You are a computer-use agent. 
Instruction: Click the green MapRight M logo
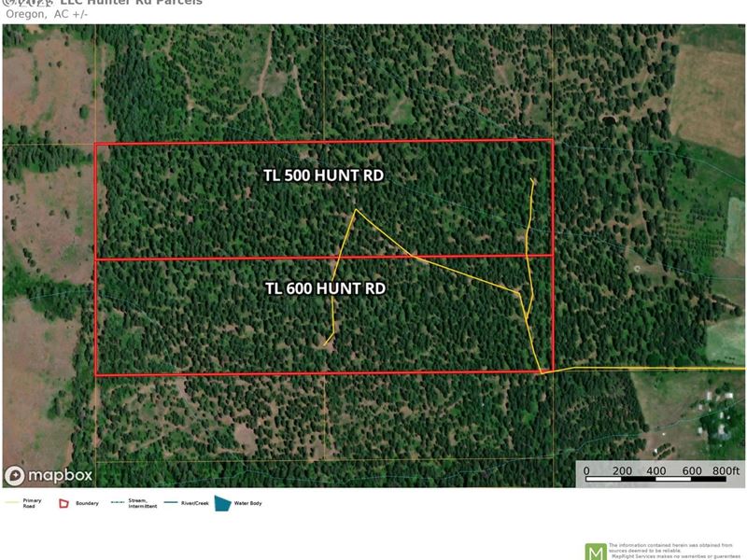pos(595,551)
